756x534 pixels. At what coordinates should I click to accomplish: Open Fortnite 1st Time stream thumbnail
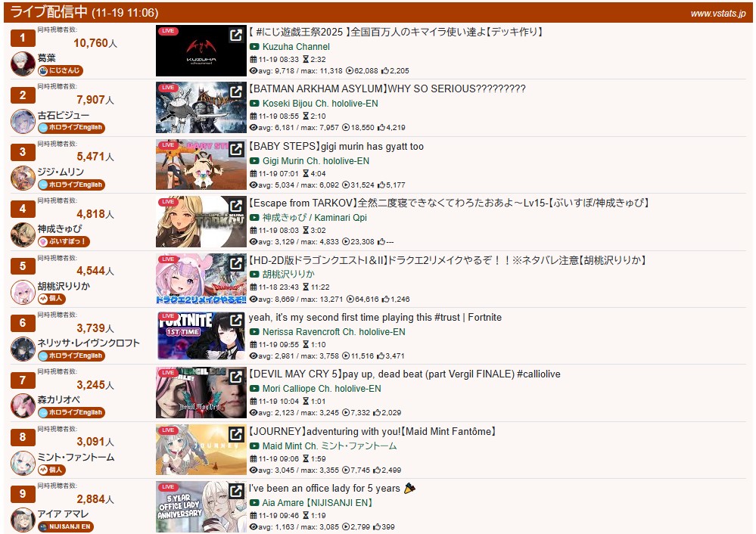201,336
